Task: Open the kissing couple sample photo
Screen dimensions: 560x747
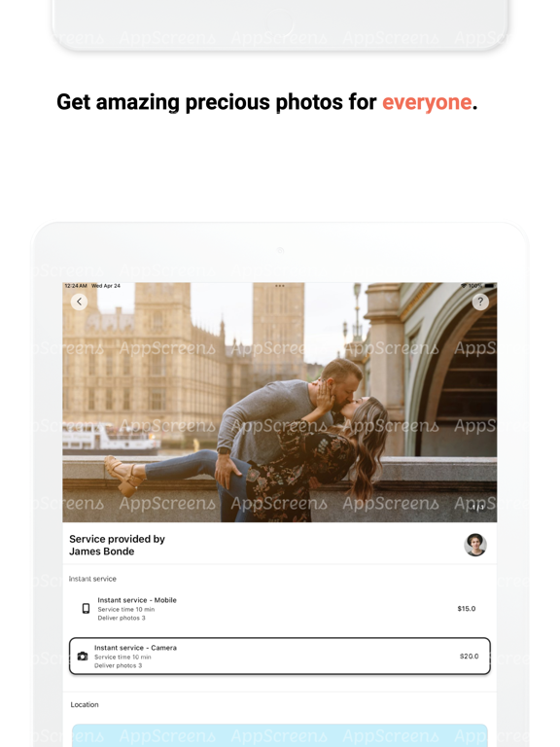Action: click(x=280, y=403)
